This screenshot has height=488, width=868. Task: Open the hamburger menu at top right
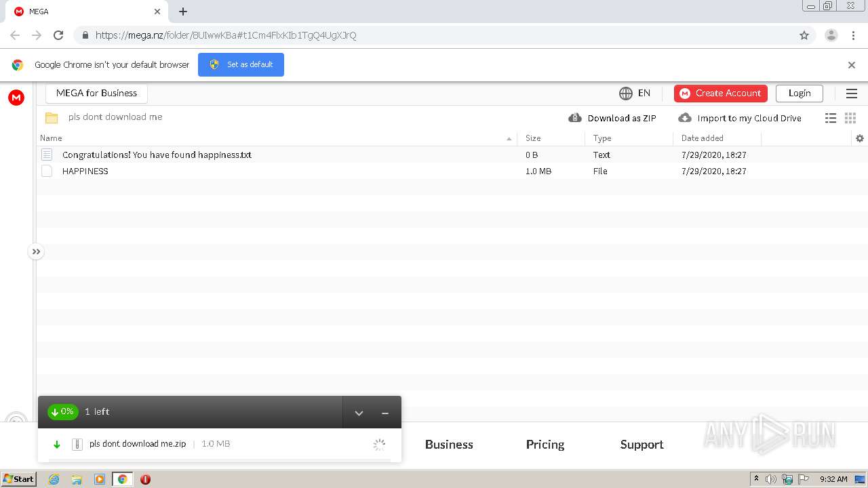[852, 94]
